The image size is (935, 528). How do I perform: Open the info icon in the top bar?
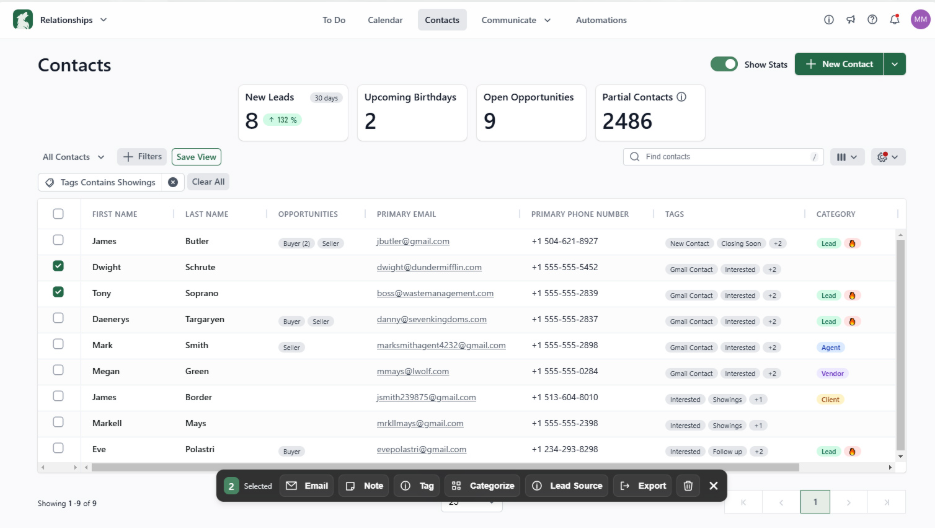829,20
